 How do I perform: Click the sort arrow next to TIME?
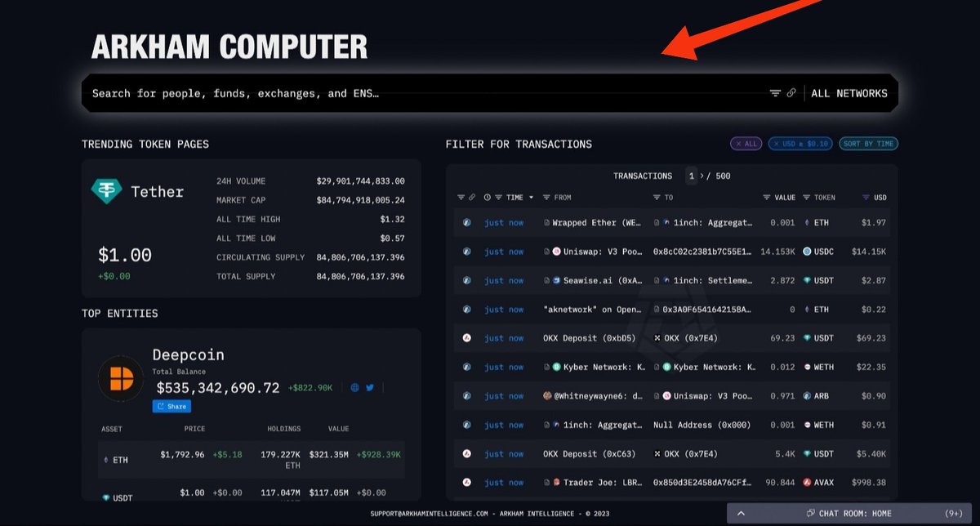[532, 198]
